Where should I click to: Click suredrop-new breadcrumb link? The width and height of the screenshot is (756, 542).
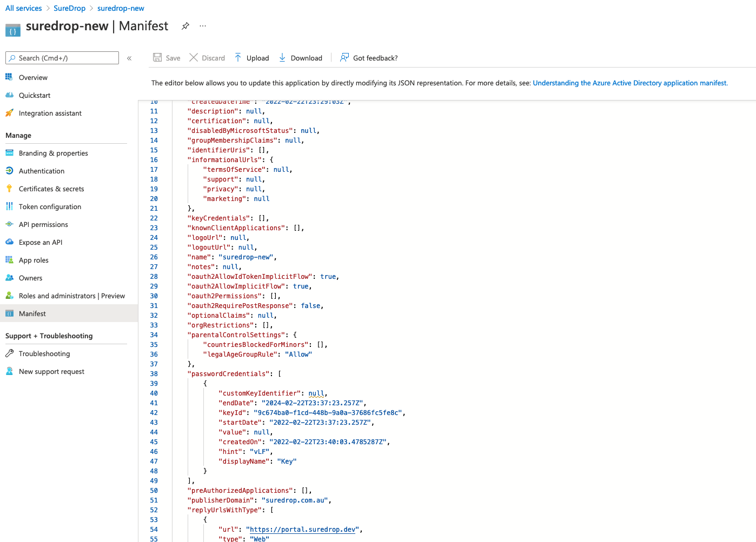(121, 8)
